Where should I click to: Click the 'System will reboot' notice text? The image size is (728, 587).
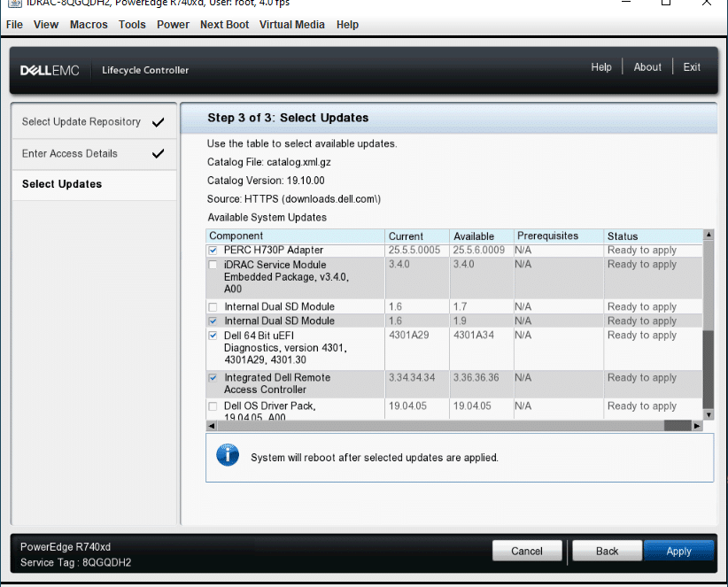click(x=375, y=458)
